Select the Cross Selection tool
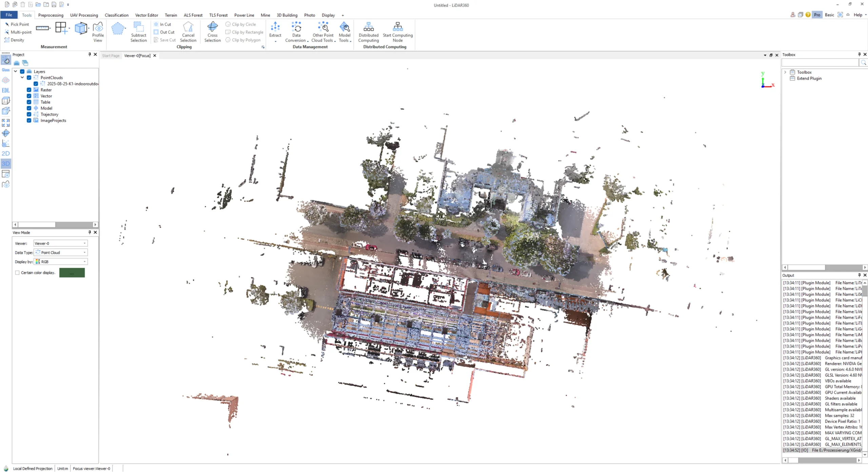This screenshot has width=868, height=472. tap(212, 32)
